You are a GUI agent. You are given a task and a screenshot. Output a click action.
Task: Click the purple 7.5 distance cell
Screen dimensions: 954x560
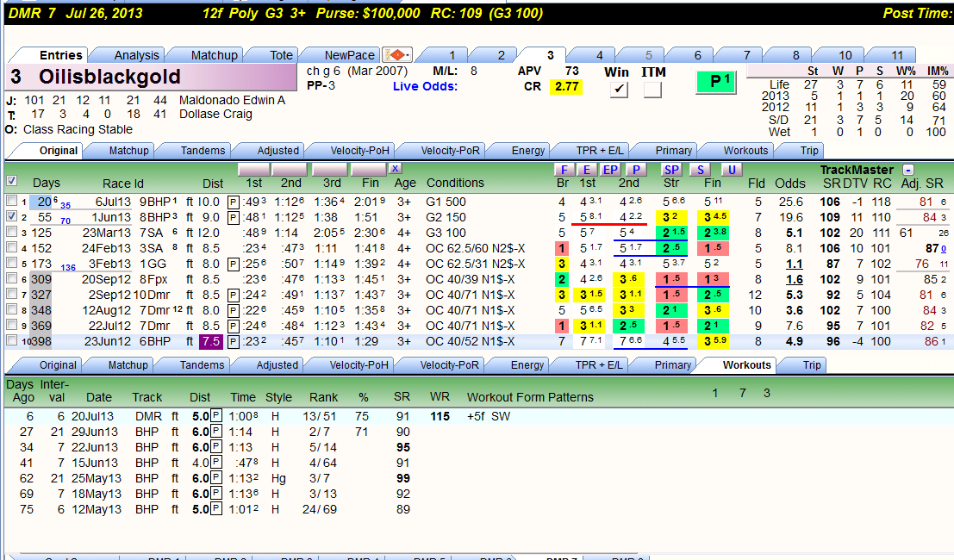(x=211, y=342)
